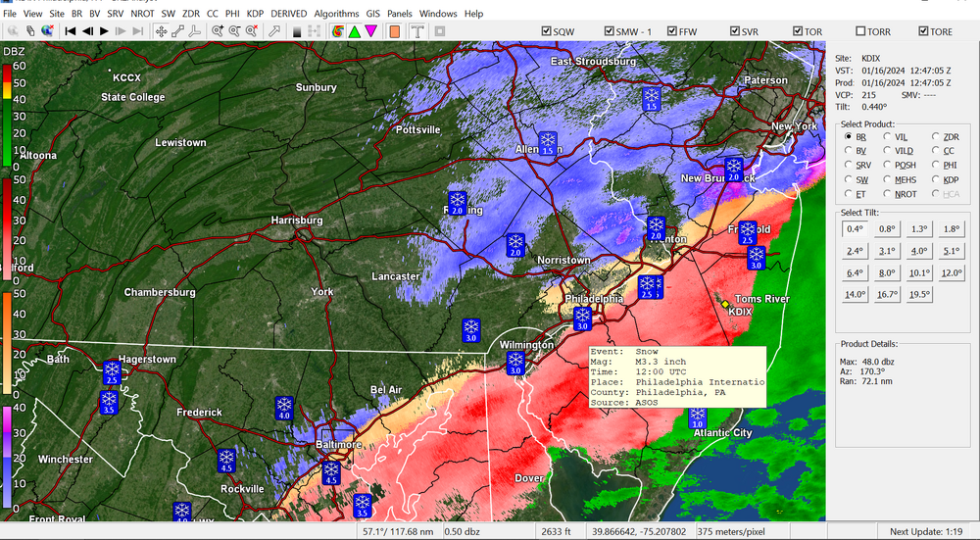Click the Hagerstown 2.5 snow marker
This screenshot has height=540, width=980.
coord(112,372)
